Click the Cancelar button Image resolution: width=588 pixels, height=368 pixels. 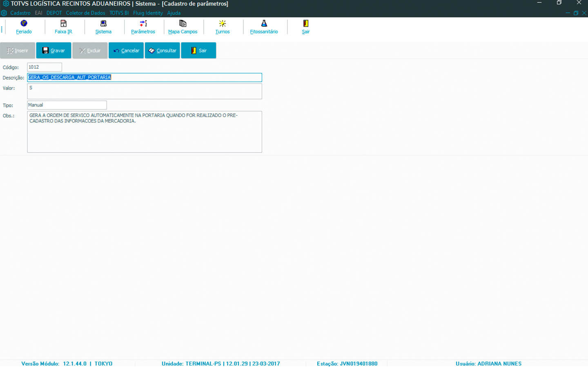[x=126, y=51]
